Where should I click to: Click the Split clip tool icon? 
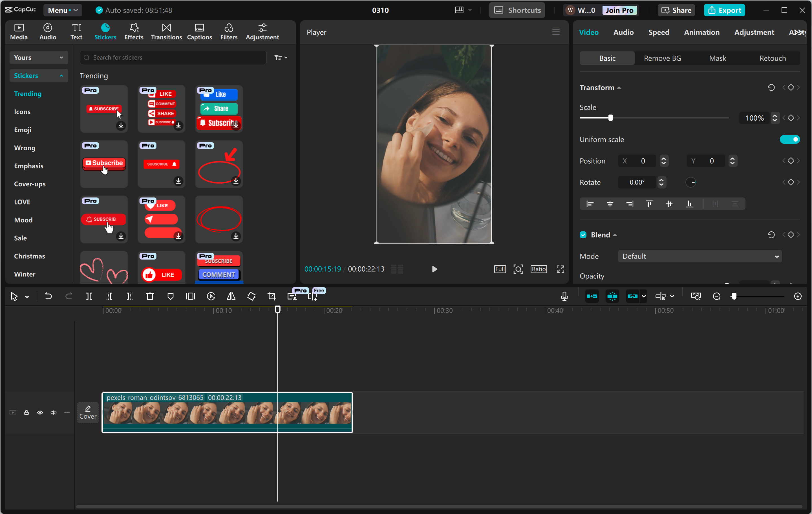pyautogui.click(x=89, y=296)
